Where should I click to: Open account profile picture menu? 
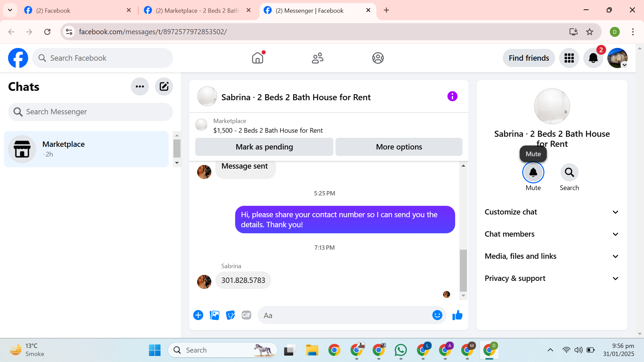618,58
